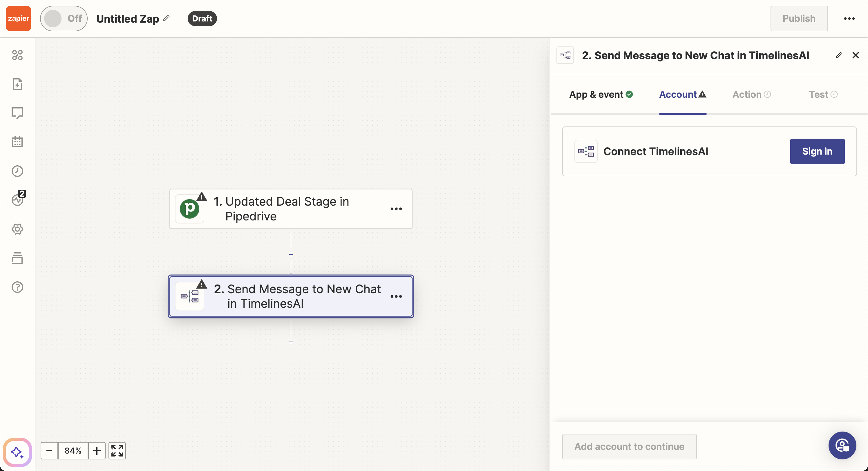Open more options menu in top bar
Screen dimensions: 868x471
pyautogui.click(x=849, y=19)
